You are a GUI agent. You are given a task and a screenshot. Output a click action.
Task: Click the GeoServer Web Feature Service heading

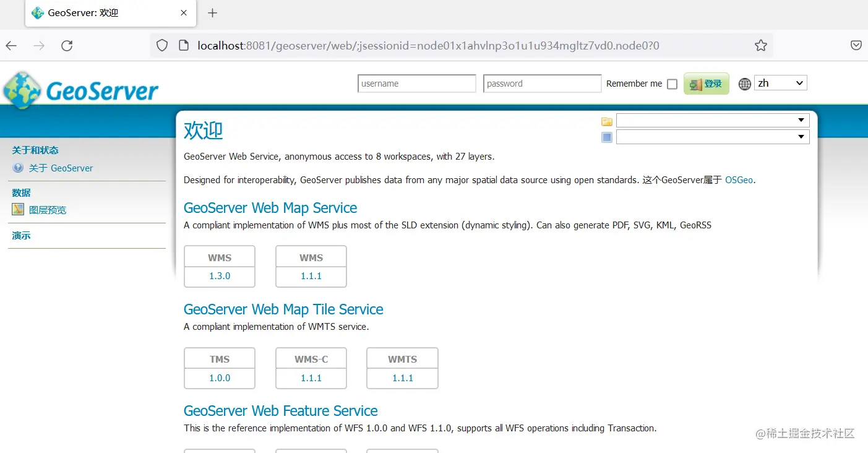click(281, 411)
